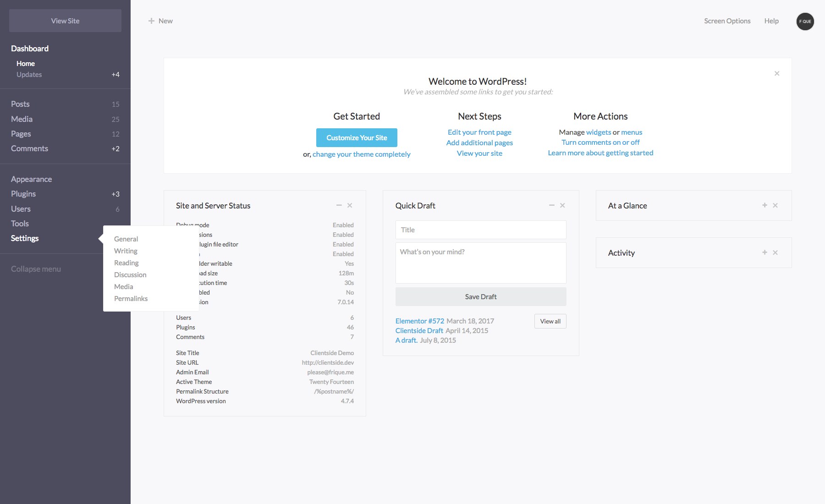This screenshot has height=504, width=825.
Task: Select General in Settings submenu
Action: point(126,239)
